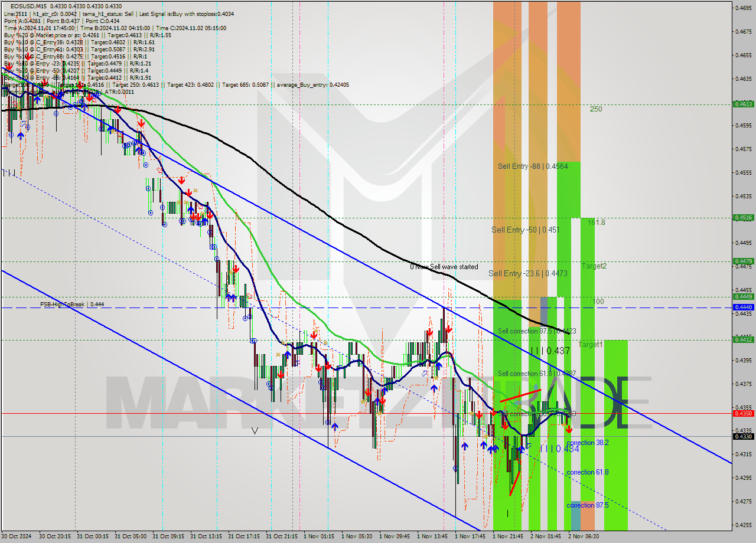Click the 'Sell Entry -50 | 0.451' label
756x543 pixels.
pos(525,230)
